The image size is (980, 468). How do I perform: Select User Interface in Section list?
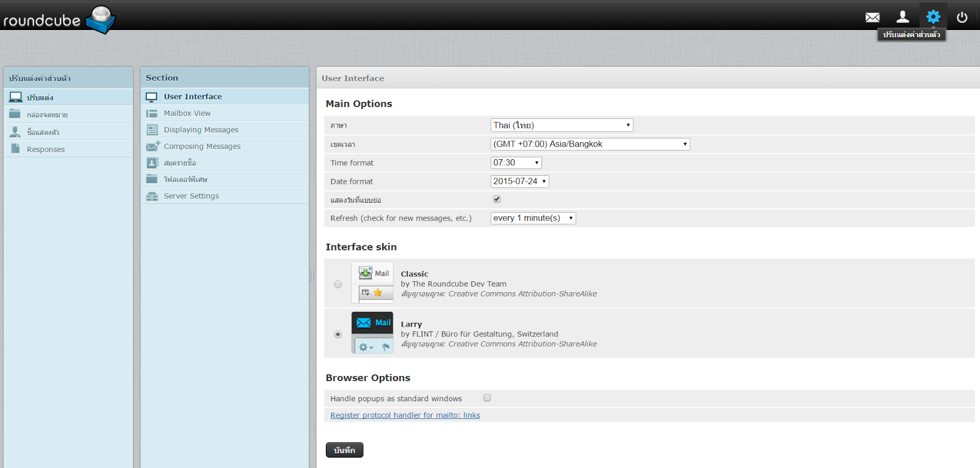click(x=192, y=97)
